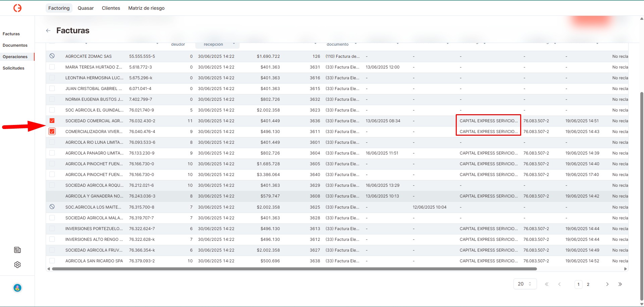Image resolution: width=644 pixels, height=307 pixels.
Task: Click the horizontal scrollbar under the table
Action: click(294, 269)
